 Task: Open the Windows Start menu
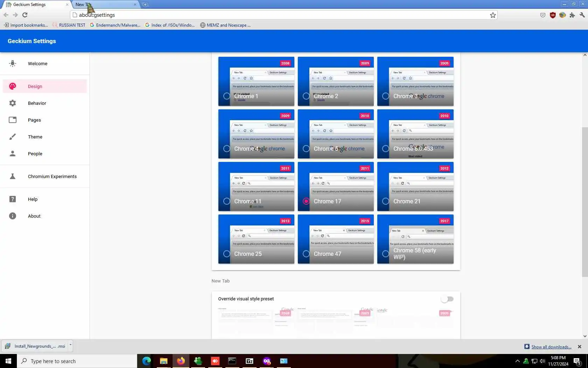[x=8, y=361]
